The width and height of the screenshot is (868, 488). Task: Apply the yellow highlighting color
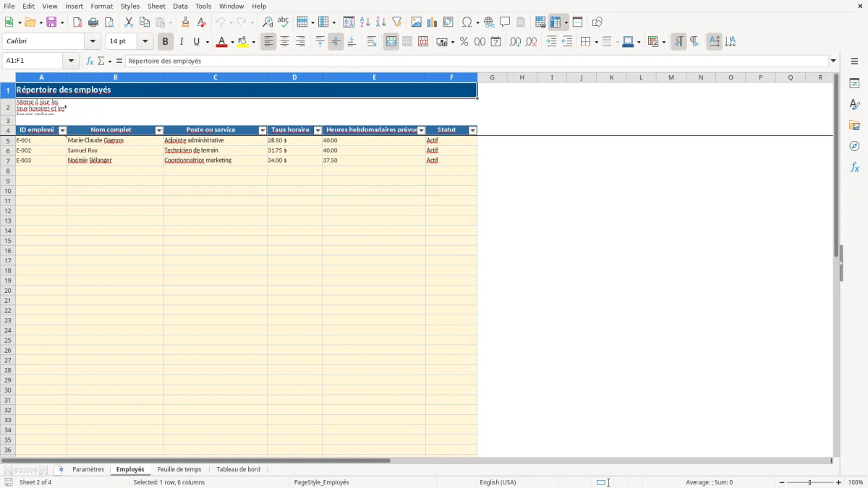[243, 42]
